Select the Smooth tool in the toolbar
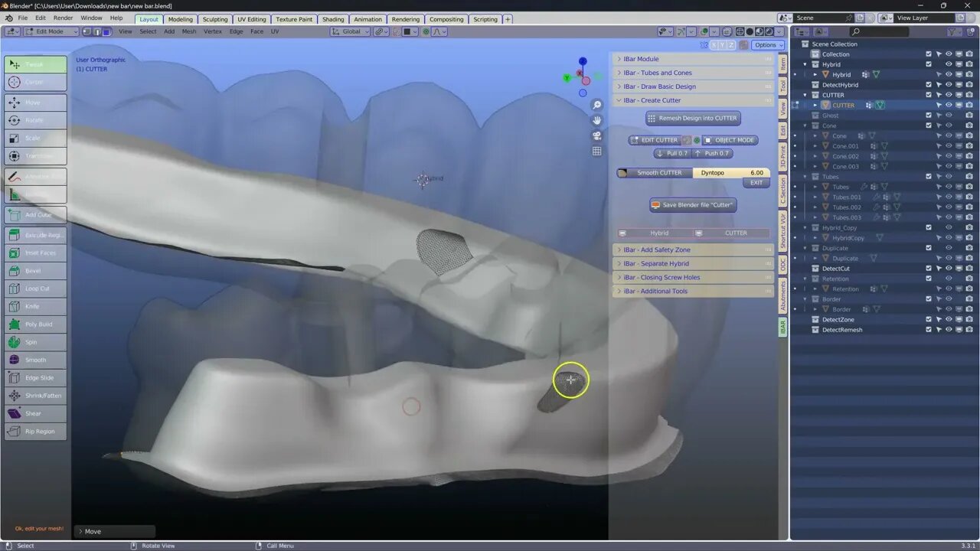Viewport: 980px width, 551px height. coord(35,360)
